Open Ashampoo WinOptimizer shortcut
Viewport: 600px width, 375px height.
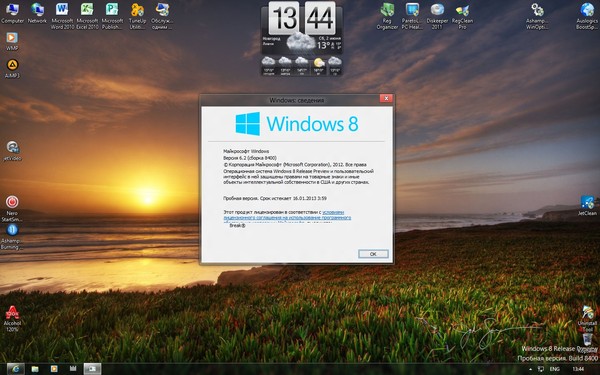[x=537, y=16]
